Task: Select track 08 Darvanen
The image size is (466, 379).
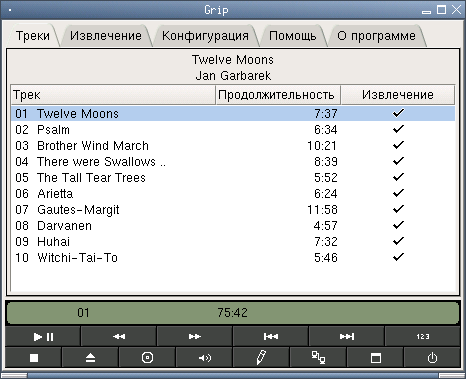Action: pos(233,225)
